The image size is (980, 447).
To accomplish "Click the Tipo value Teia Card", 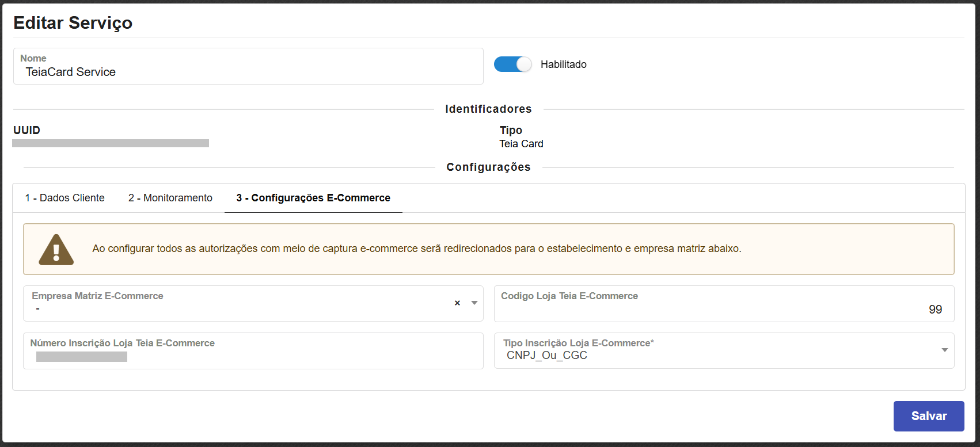I will coord(521,143).
